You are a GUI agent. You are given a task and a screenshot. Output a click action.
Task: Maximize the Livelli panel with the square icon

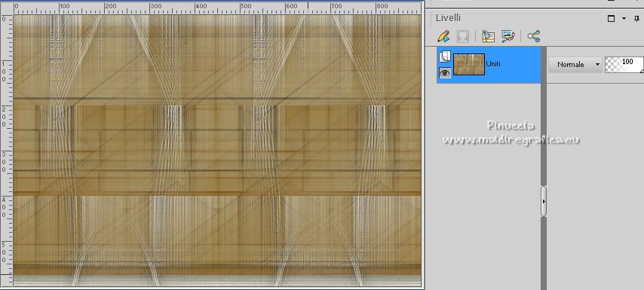coord(611,19)
